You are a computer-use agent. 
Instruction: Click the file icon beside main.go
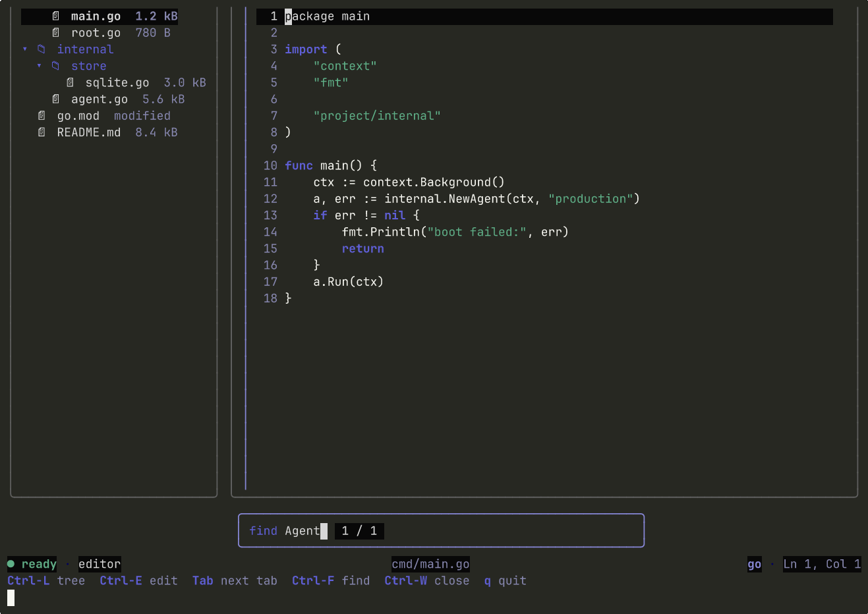tap(56, 16)
